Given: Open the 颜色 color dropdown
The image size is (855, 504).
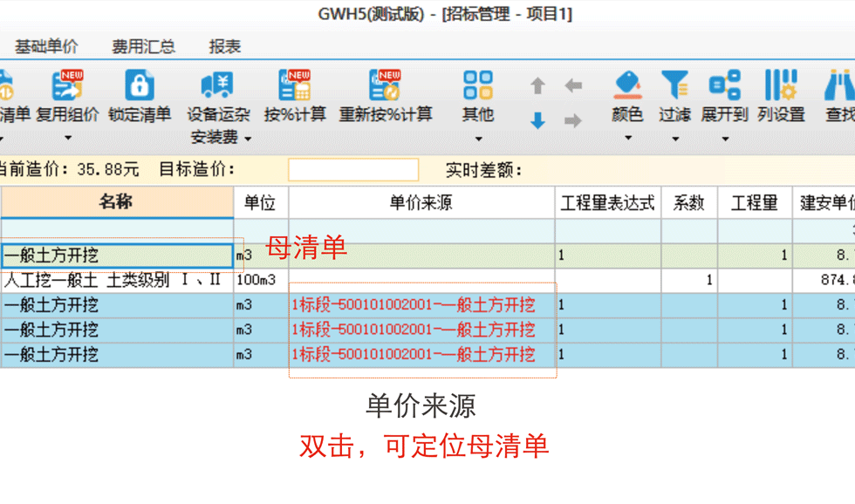Looking at the screenshot, I should [627, 139].
